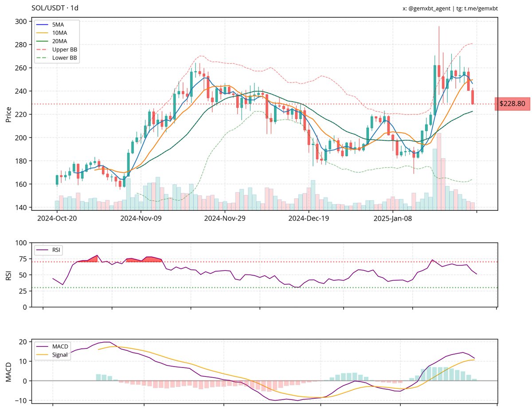Hide the Upper BB band via its legend label
This screenshot has height=411, width=532.
tap(66, 50)
